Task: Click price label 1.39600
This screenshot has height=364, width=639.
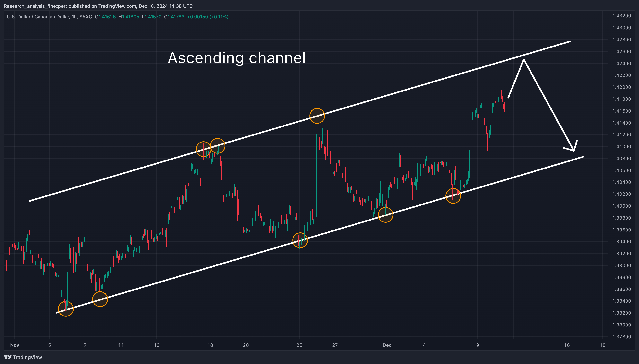Action: click(x=622, y=230)
